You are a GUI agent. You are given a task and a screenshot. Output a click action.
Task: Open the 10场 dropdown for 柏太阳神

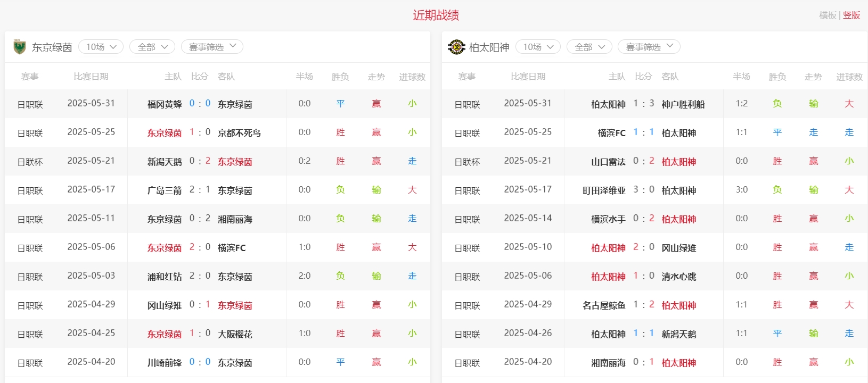[x=538, y=47]
